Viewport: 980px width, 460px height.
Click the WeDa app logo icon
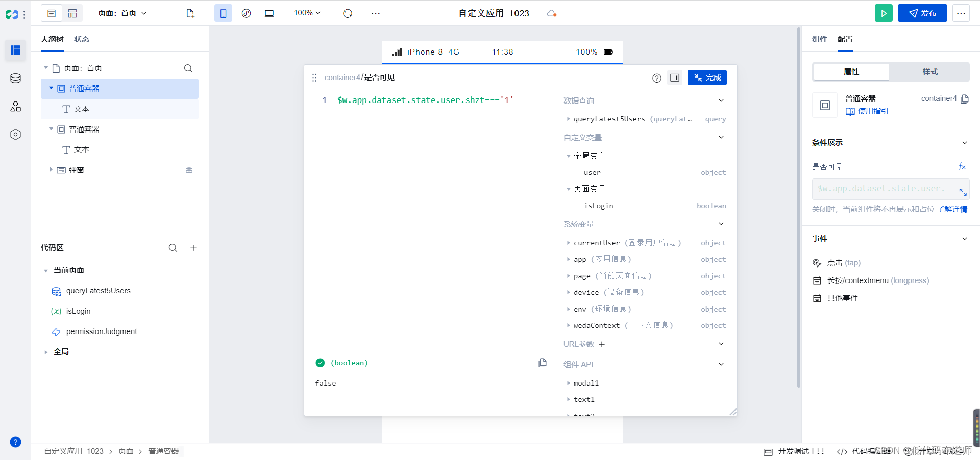pos(12,14)
